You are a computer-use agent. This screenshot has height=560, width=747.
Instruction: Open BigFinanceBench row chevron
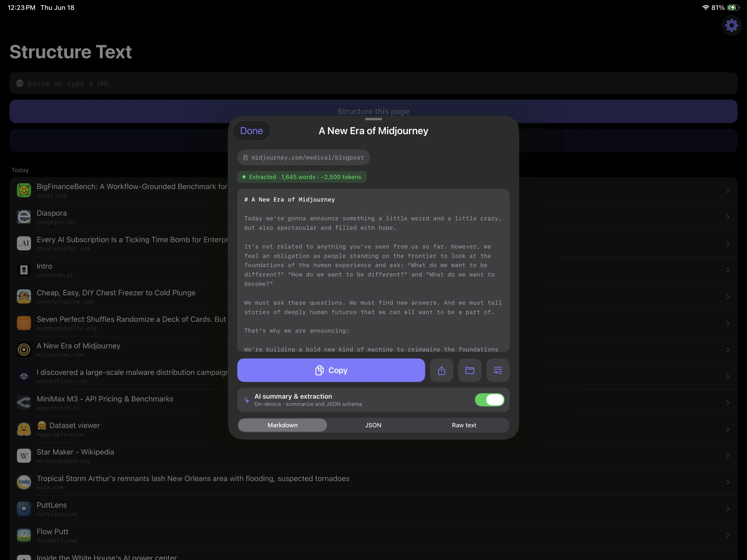tap(728, 191)
